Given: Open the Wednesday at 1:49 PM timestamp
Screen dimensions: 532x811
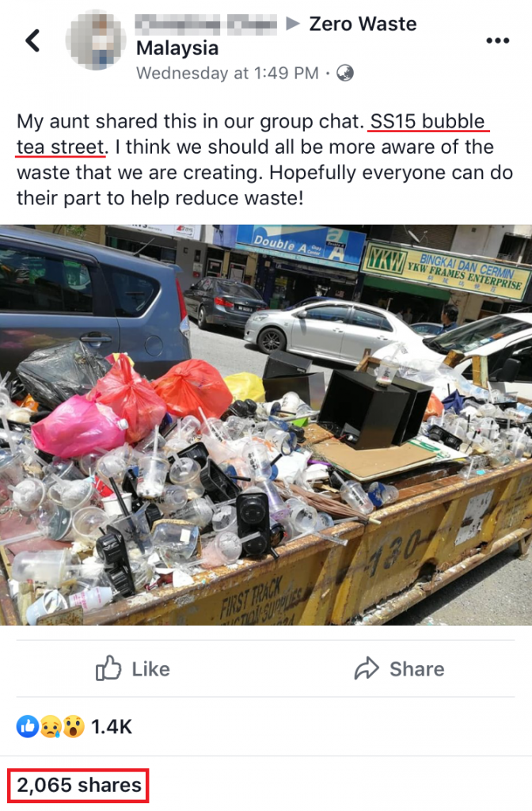Looking at the screenshot, I should click(227, 73).
